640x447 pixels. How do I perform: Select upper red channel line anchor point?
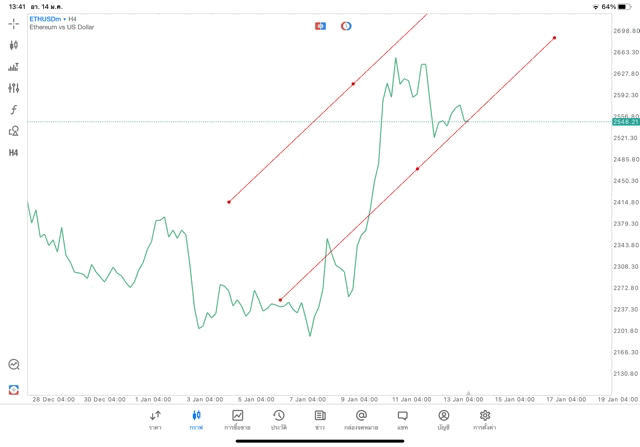pos(353,84)
